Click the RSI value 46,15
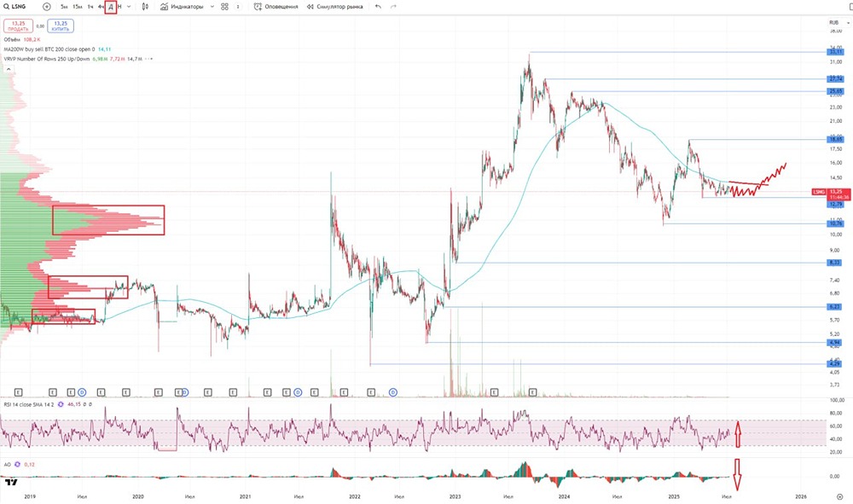Screen dimensions: 853x504 click(74, 404)
